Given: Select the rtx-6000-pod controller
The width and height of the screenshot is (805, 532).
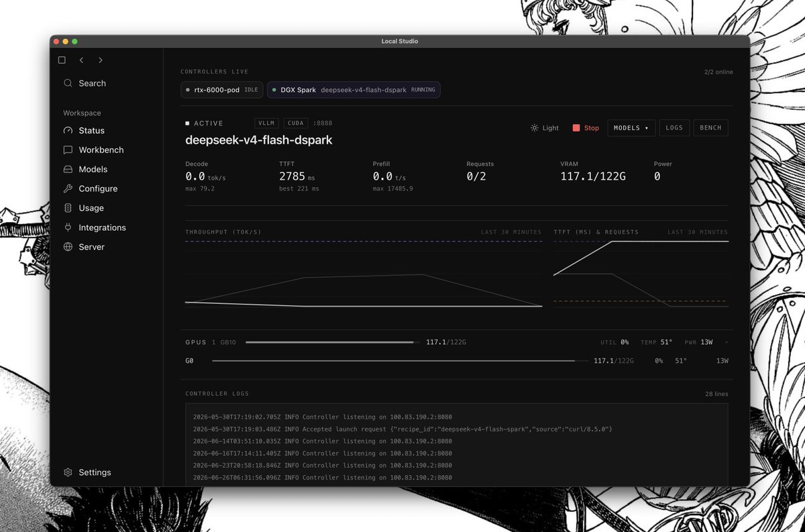Looking at the screenshot, I should click(222, 90).
